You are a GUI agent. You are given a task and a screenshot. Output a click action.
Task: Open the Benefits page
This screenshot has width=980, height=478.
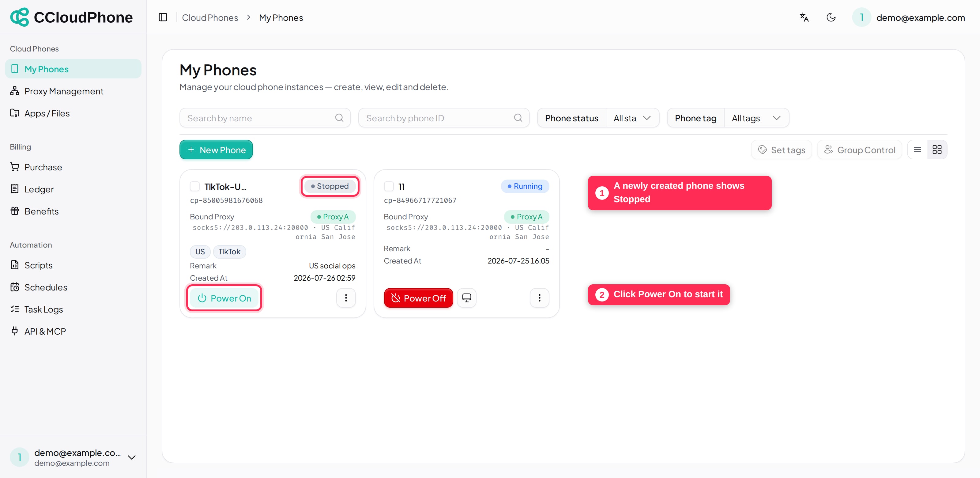(73, 211)
